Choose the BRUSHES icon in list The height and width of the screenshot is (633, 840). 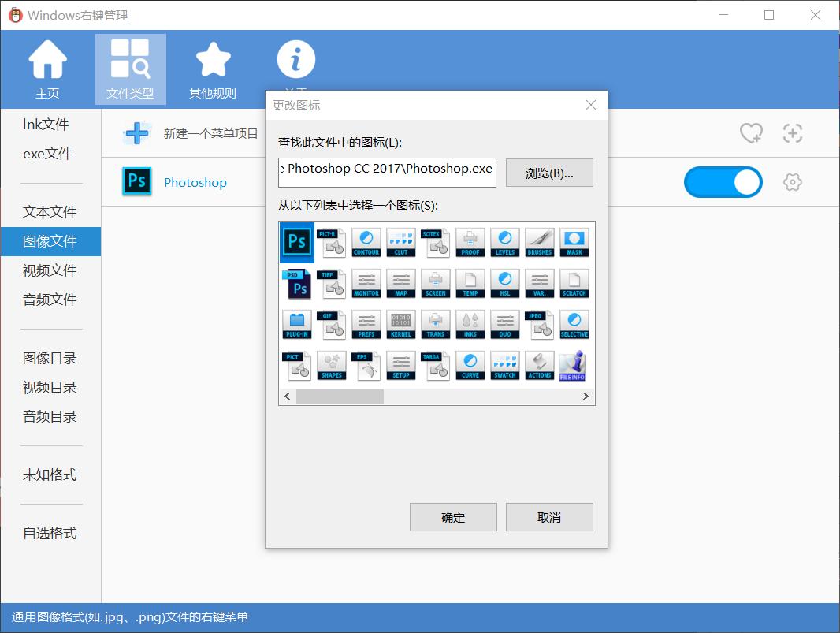point(540,242)
